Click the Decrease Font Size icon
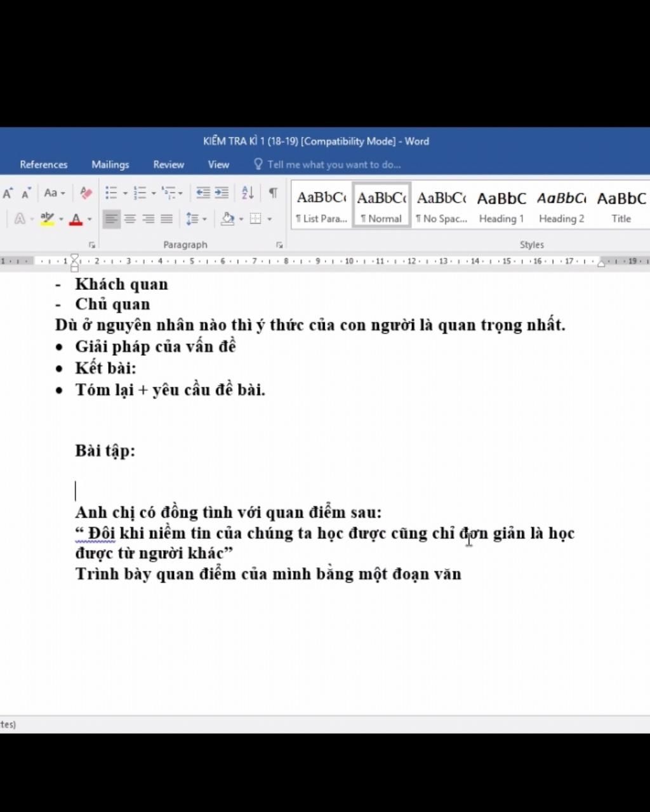650x812 pixels. (26, 193)
